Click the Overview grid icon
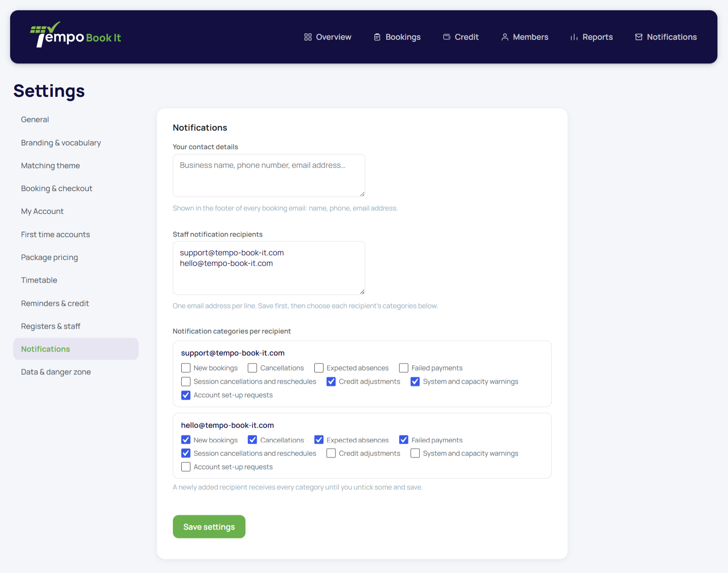This screenshot has height=573, width=728. coord(308,37)
